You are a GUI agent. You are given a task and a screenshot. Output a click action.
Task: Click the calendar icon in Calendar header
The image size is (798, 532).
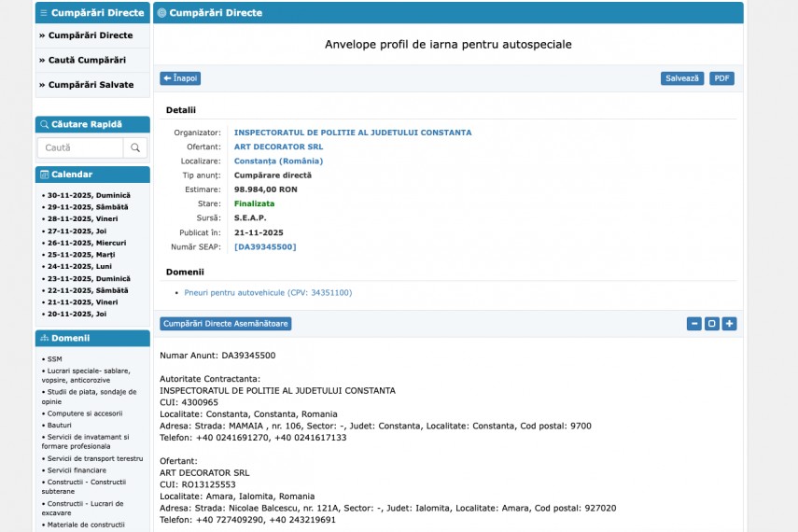[x=44, y=175]
